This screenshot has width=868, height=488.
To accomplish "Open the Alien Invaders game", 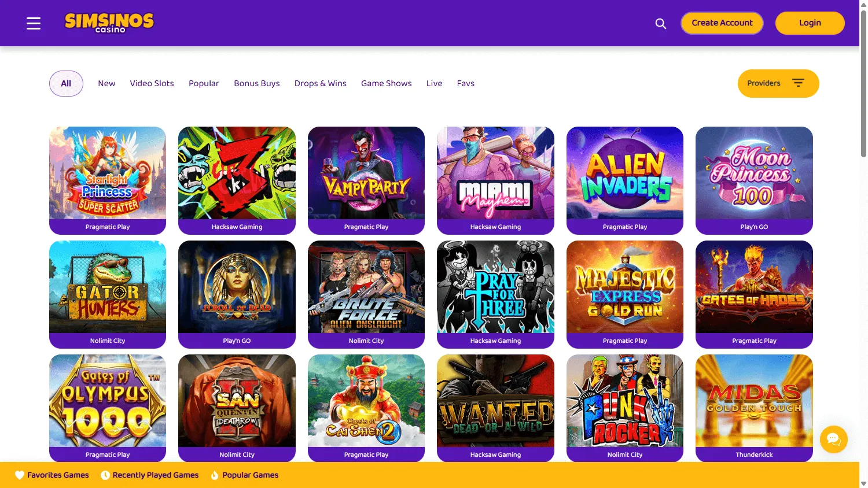I will tap(625, 180).
